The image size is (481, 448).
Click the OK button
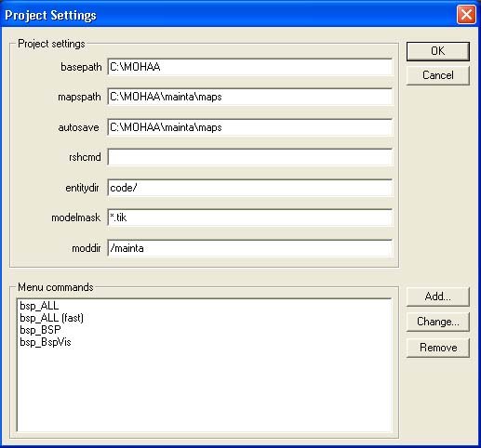(438, 51)
